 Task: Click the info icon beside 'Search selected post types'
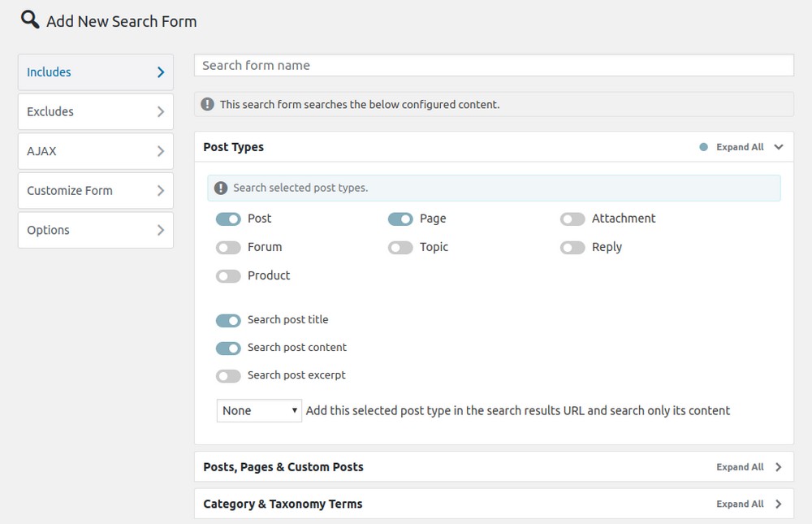click(221, 188)
